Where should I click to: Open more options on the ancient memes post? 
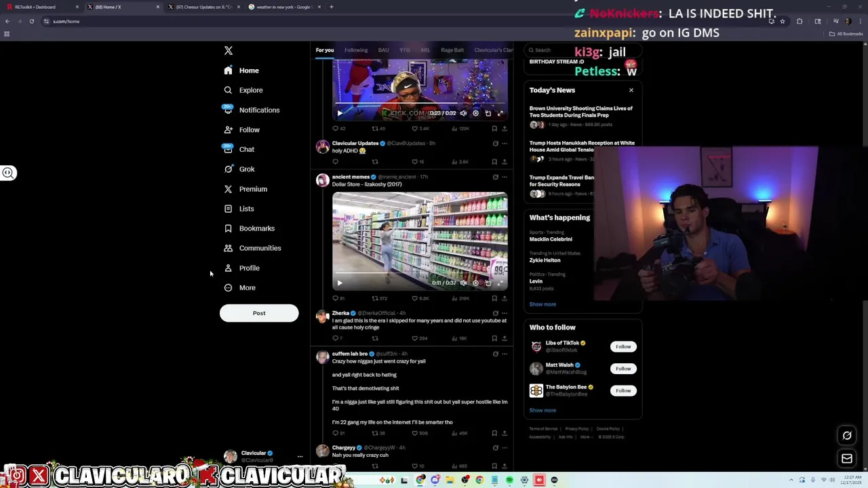[504, 177]
